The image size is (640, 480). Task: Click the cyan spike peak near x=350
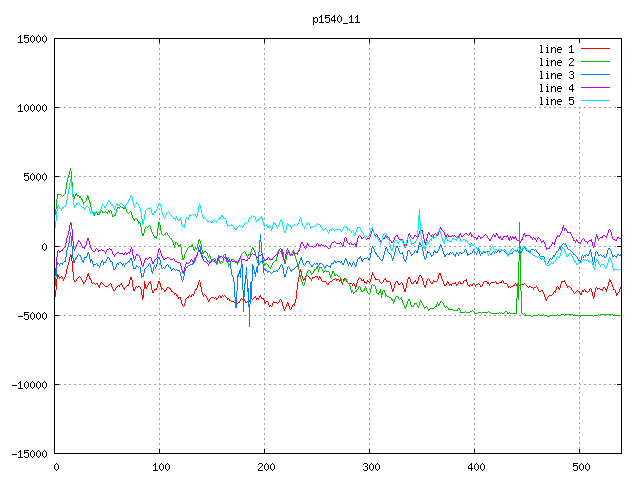coord(419,211)
